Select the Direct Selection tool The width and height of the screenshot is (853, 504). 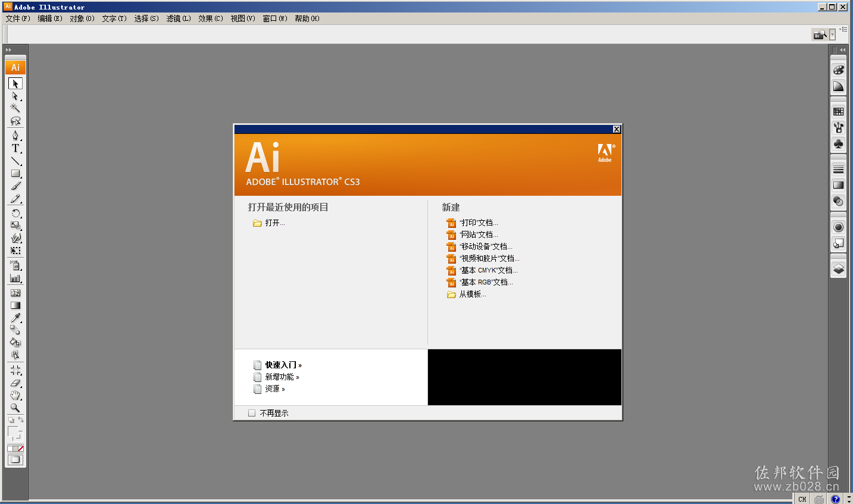coord(15,96)
